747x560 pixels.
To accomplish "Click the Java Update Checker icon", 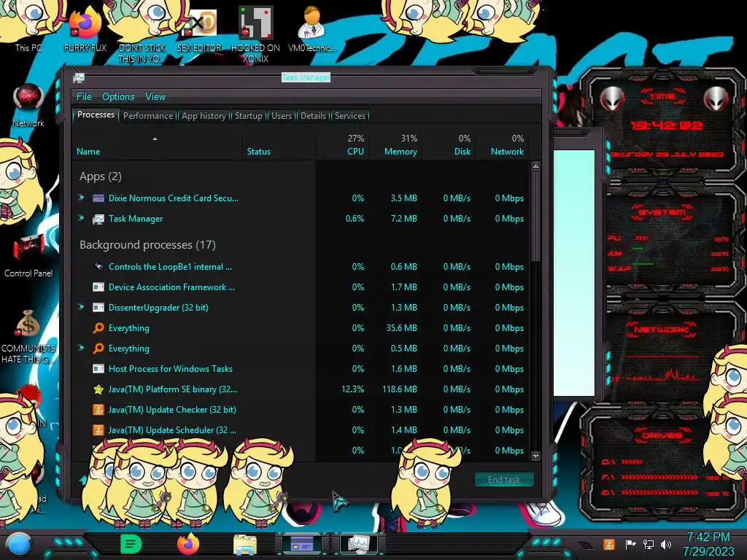I will (98, 410).
